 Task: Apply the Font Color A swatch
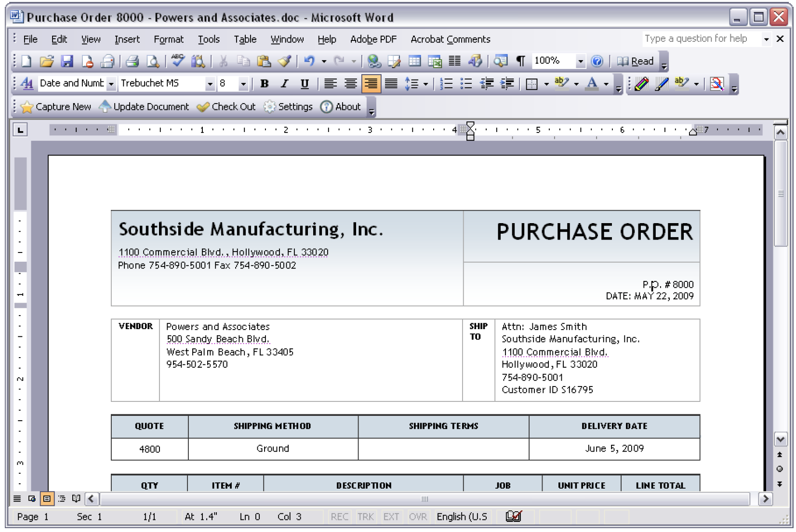coord(592,83)
